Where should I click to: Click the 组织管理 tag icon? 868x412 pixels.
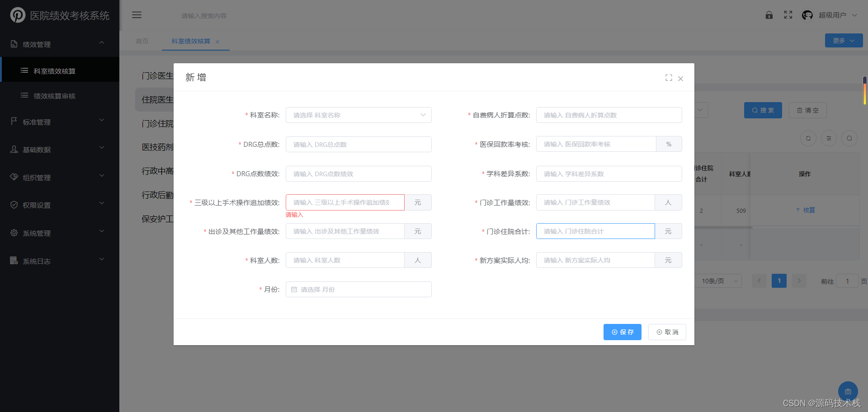click(14, 177)
